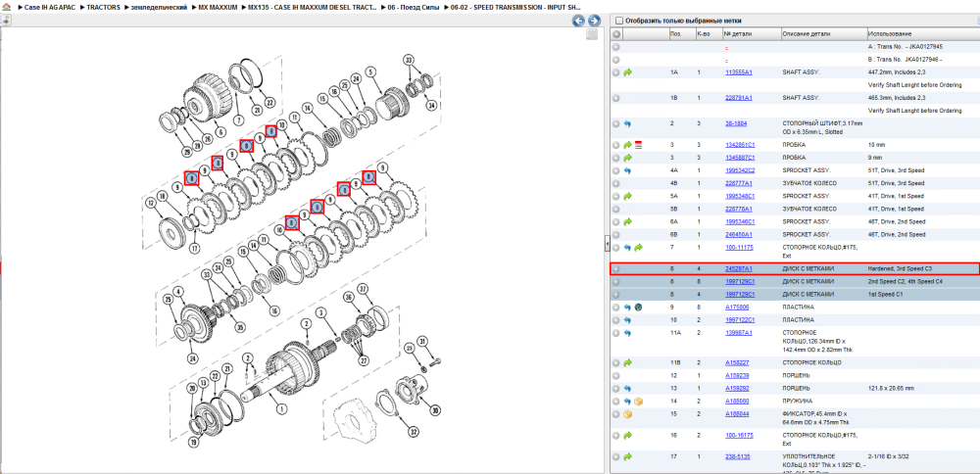Viewport: 980px width, 474px height.
Task: Open 'Case IH AG APAC' breadcrumb
Action: [51, 8]
